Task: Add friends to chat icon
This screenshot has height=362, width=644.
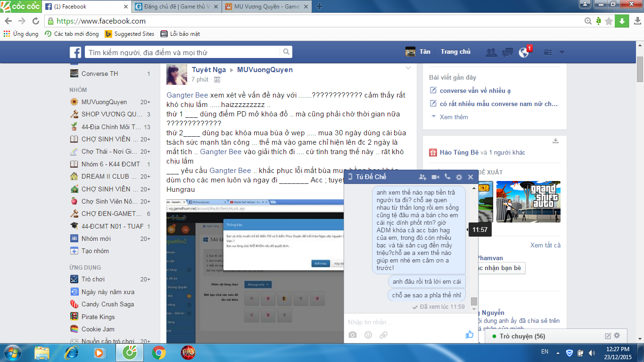Action: coord(422,177)
